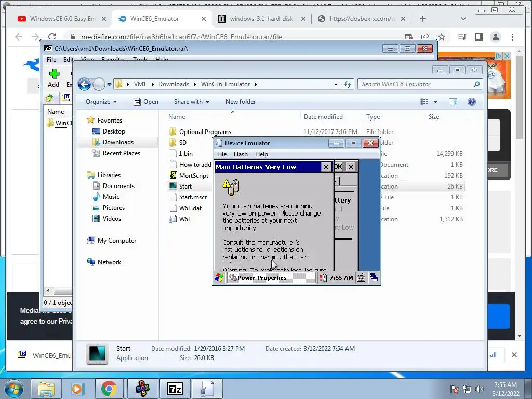This screenshot has width=532, height=399.
Task: Switch to windows-3.1-hard-disk Chrome tab
Action: [x=261, y=19]
